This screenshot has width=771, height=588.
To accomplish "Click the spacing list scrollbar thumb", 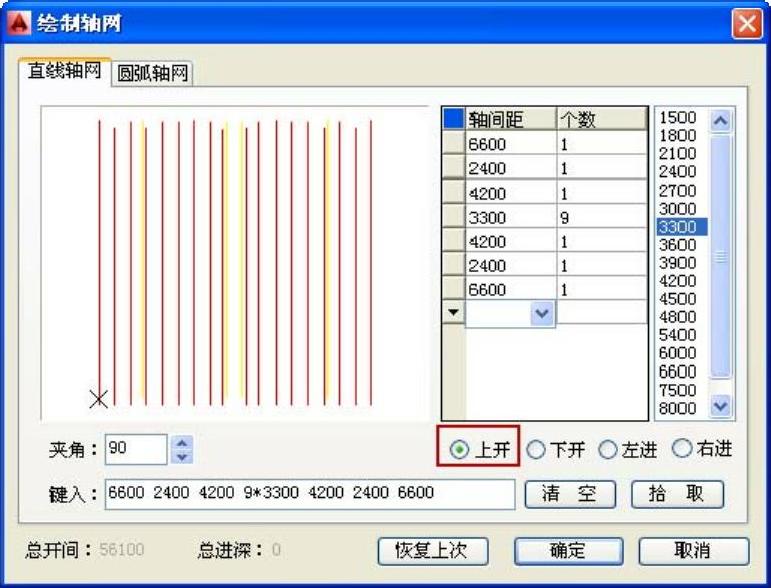I will [x=720, y=257].
